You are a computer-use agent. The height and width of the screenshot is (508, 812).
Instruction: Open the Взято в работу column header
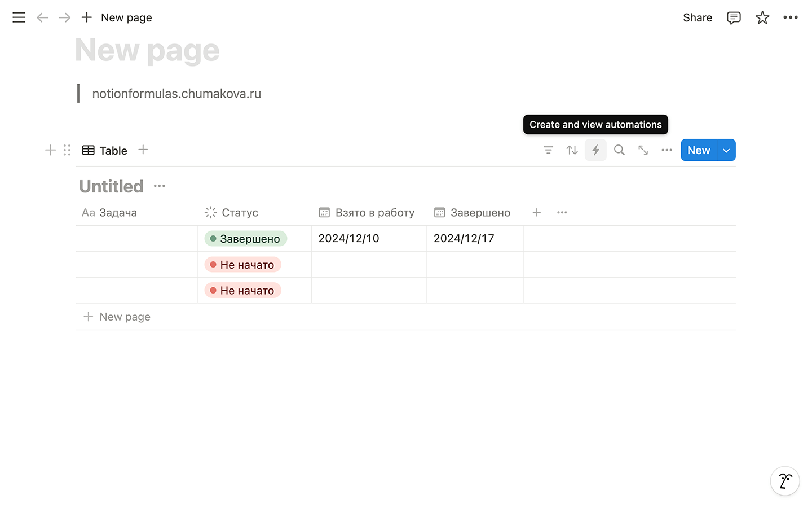tap(369, 213)
